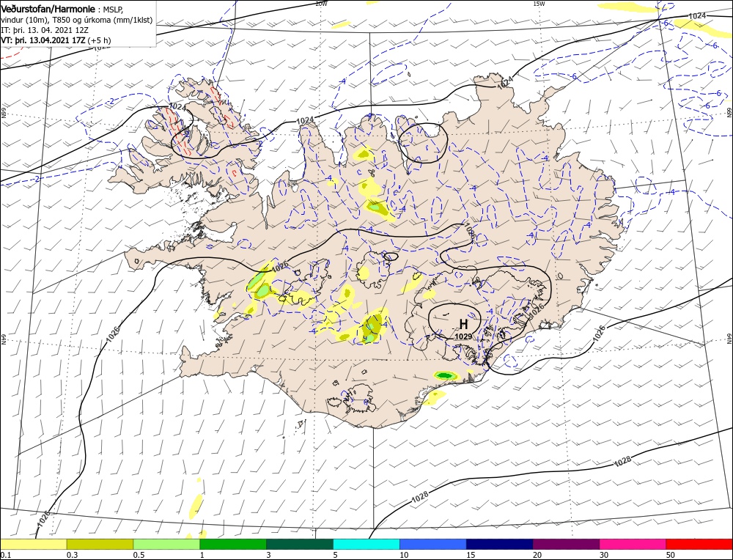Click the 0.3 legend value label
This screenshot has width=733, height=560.
[72, 555]
